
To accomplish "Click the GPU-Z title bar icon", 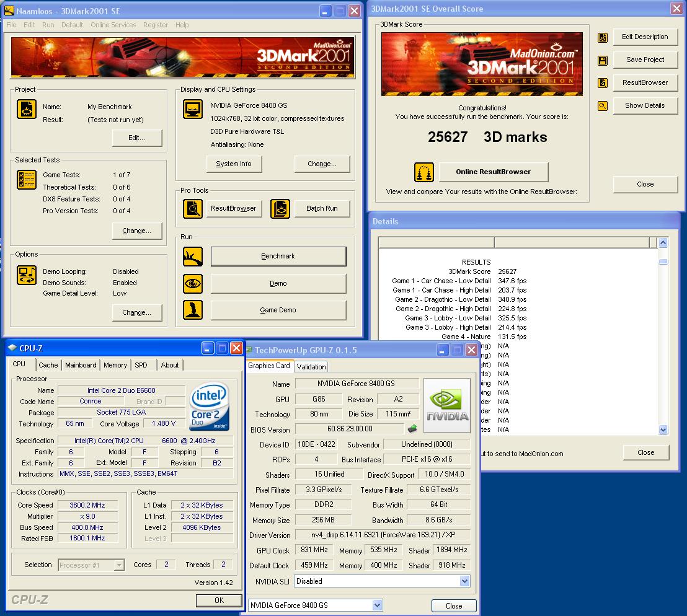I will [x=249, y=350].
